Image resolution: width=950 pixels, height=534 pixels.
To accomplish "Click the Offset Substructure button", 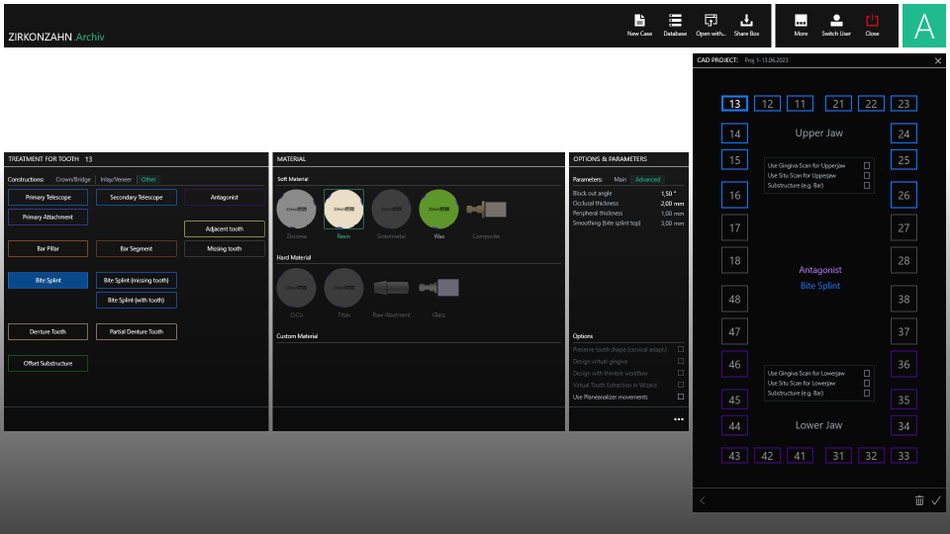I will point(48,363).
